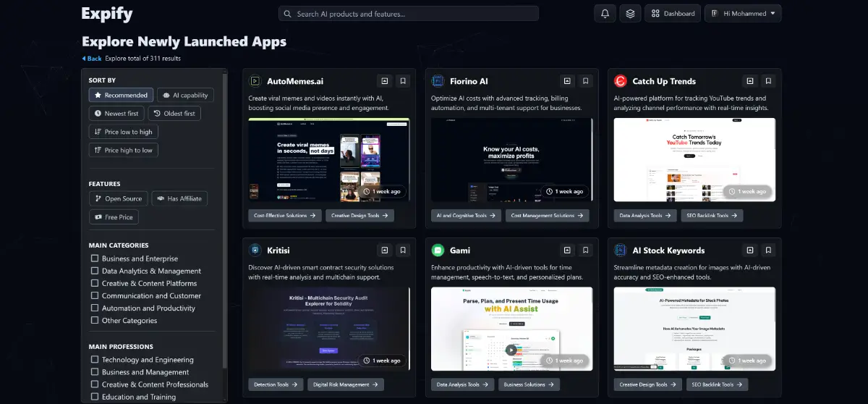
Task: Bookmark the AI Stock Keywords card
Action: (769, 251)
